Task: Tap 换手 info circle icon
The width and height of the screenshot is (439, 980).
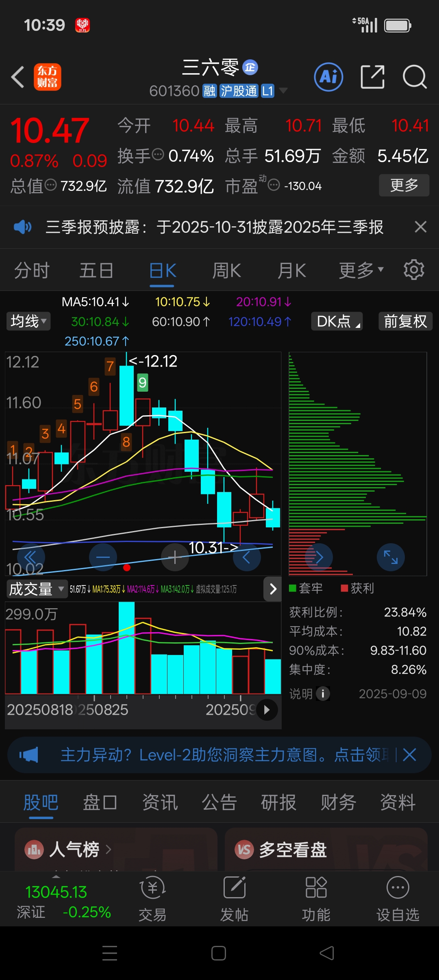Action: click(158, 154)
